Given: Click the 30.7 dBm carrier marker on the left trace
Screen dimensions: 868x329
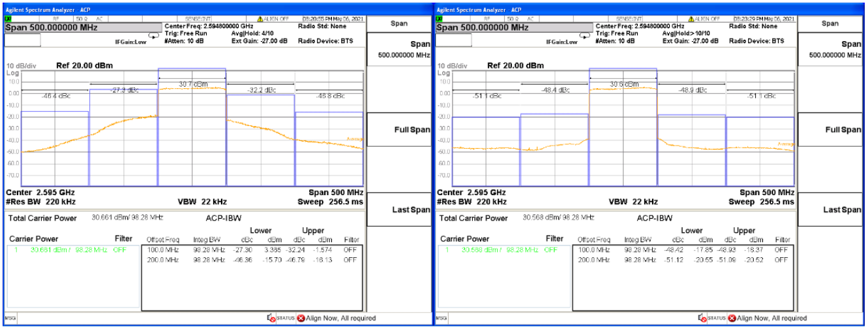Looking at the screenshot, I should [192, 84].
